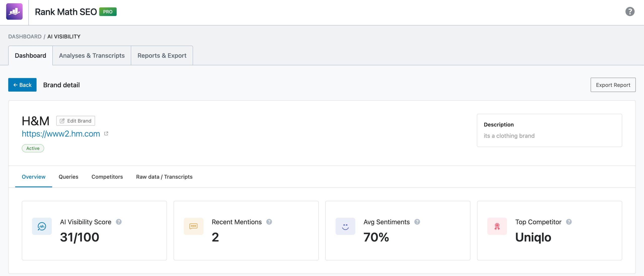Click the Active status badge

(x=33, y=148)
